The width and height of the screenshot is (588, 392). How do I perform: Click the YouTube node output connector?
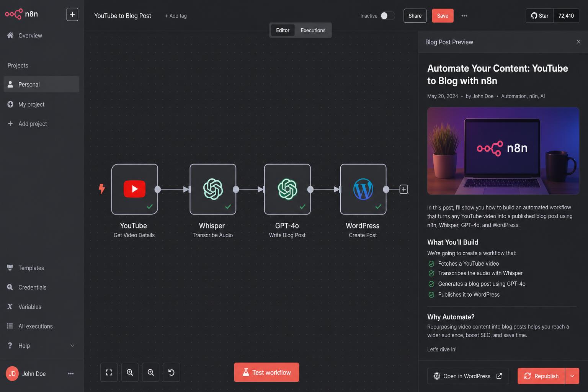click(x=158, y=189)
